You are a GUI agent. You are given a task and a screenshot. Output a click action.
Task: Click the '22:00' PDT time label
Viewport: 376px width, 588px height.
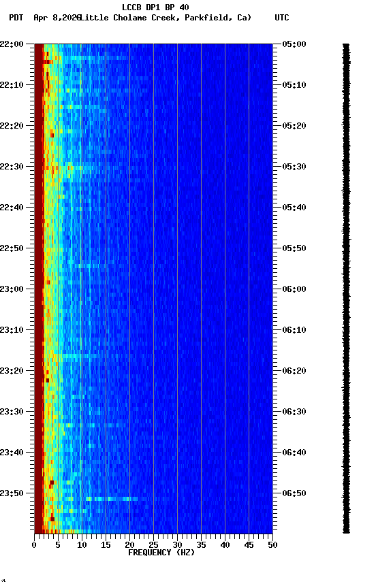click(12, 44)
